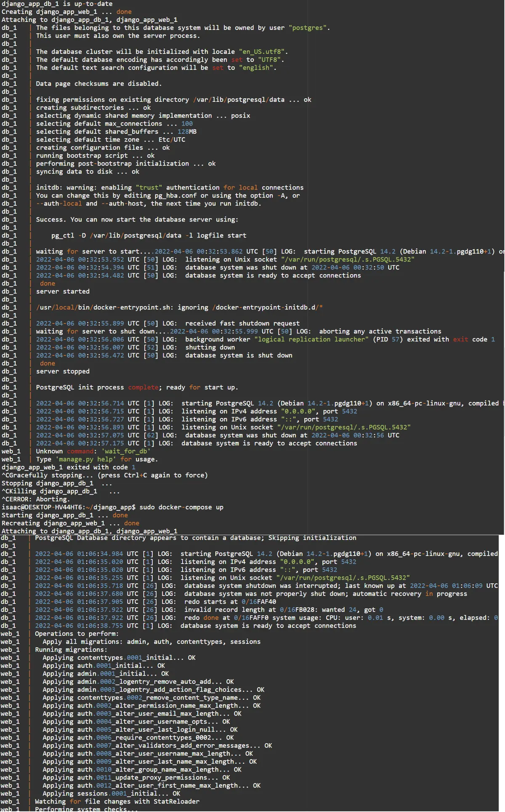The image size is (505, 812).
Task: Click 'Applying auth.0012_alter_user_first_name_max_length... OK'
Action: coord(151,786)
